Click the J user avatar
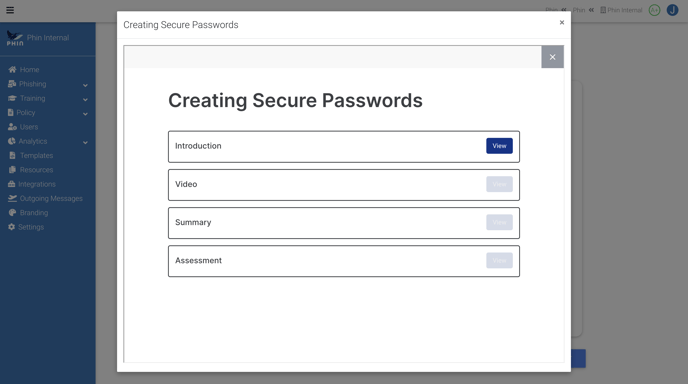The height and width of the screenshot is (384, 688). pos(672,10)
